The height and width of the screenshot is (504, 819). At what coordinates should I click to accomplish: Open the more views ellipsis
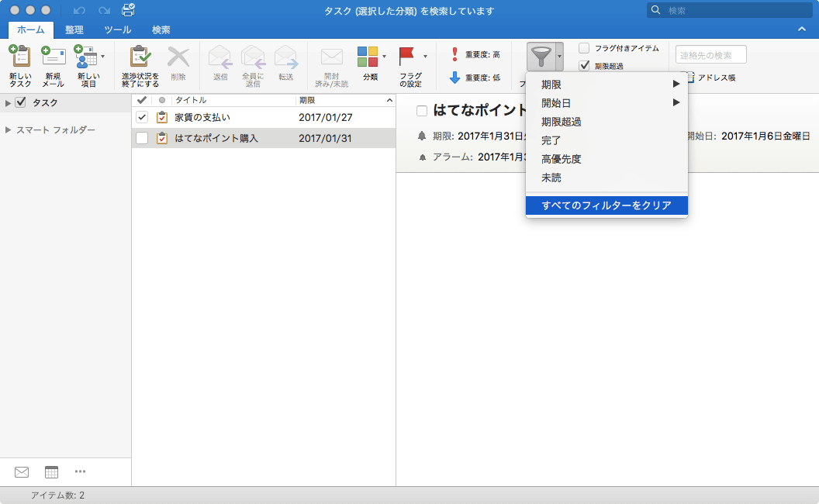80,471
